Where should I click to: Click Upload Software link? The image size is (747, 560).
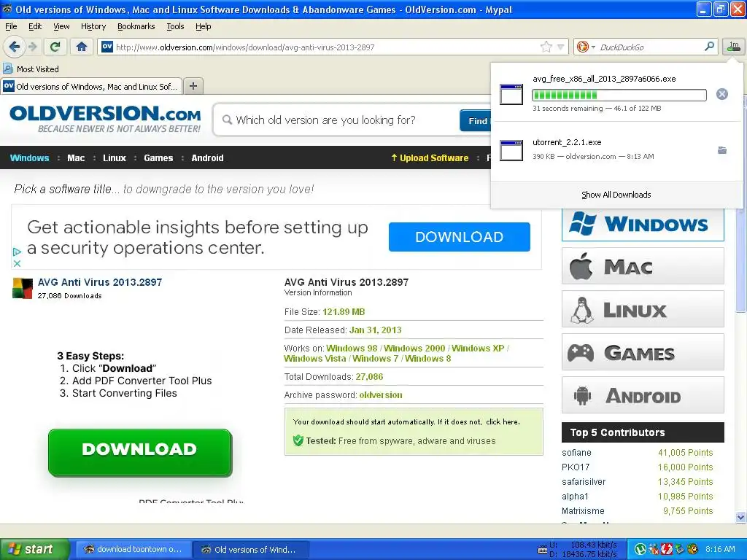(430, 157)
